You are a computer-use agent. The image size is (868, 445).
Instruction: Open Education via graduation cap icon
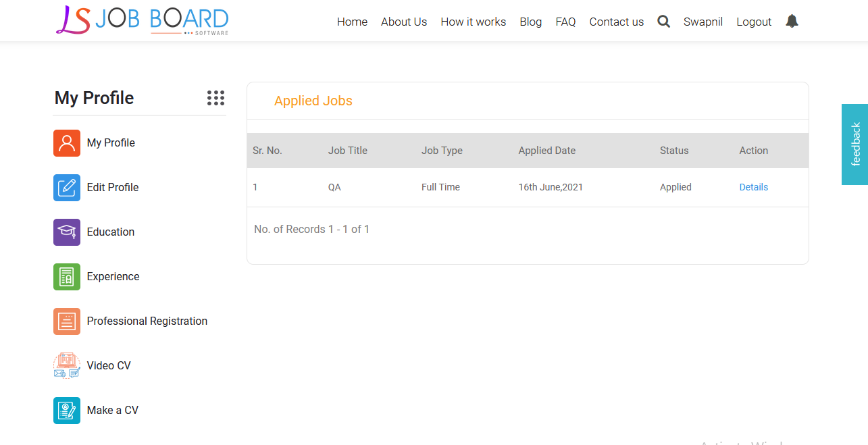pyautogui.click(x=66, y=232)
